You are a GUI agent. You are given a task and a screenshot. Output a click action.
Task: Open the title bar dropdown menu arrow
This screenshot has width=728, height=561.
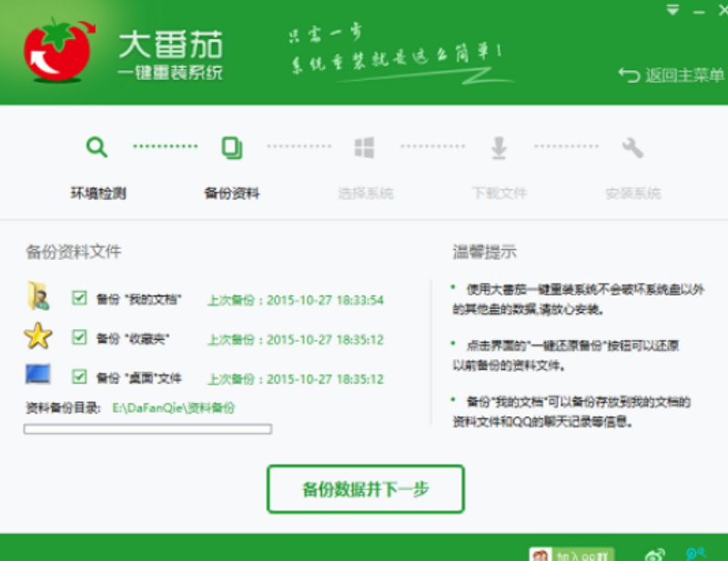click(672, 10)
